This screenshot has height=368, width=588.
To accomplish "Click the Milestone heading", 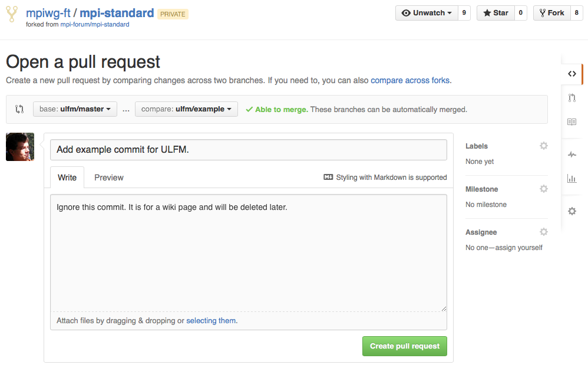I will 481,189.
